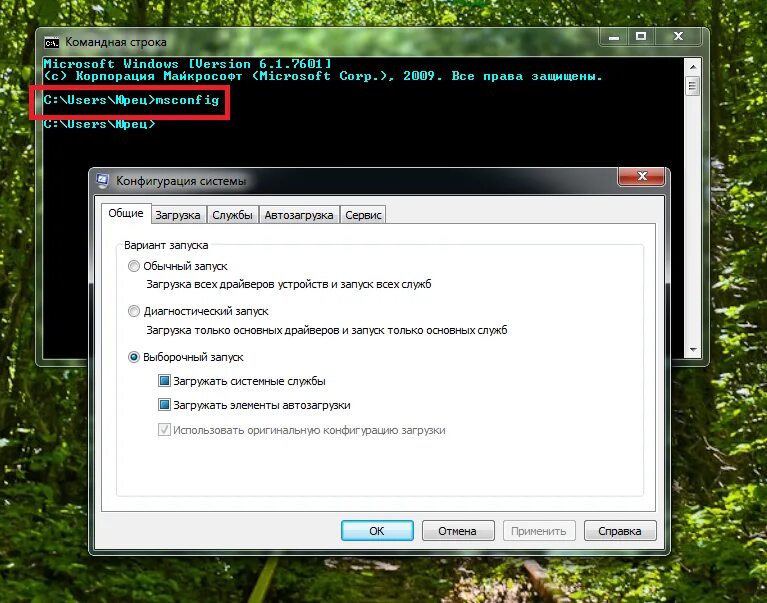The image size is (767, 603).
Task: Click the command prompt scrollbar up arrow
Action: (x=693, y=66)
